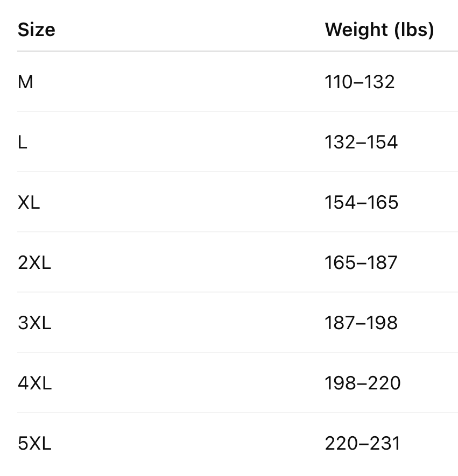This screenshot has width=458, height=476.
Task: Select the 4XL size cell
Action: (34, 383)
